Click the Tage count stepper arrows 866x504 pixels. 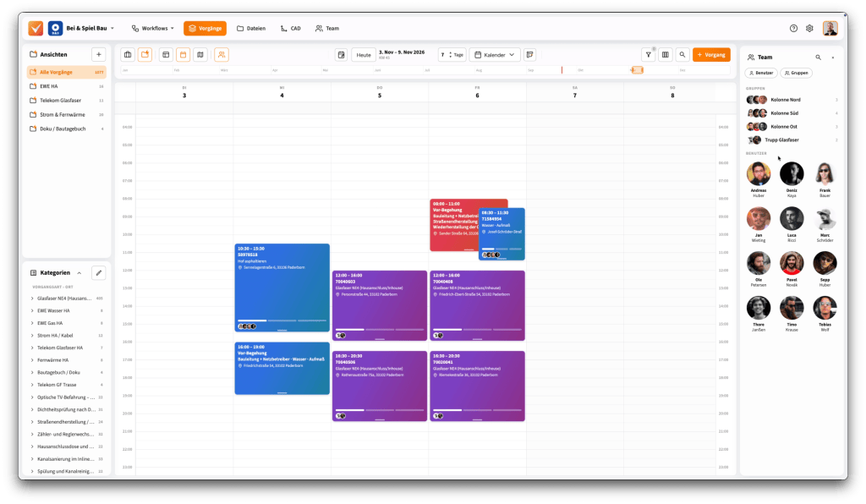pyautogui.click(x=450, y=55)
